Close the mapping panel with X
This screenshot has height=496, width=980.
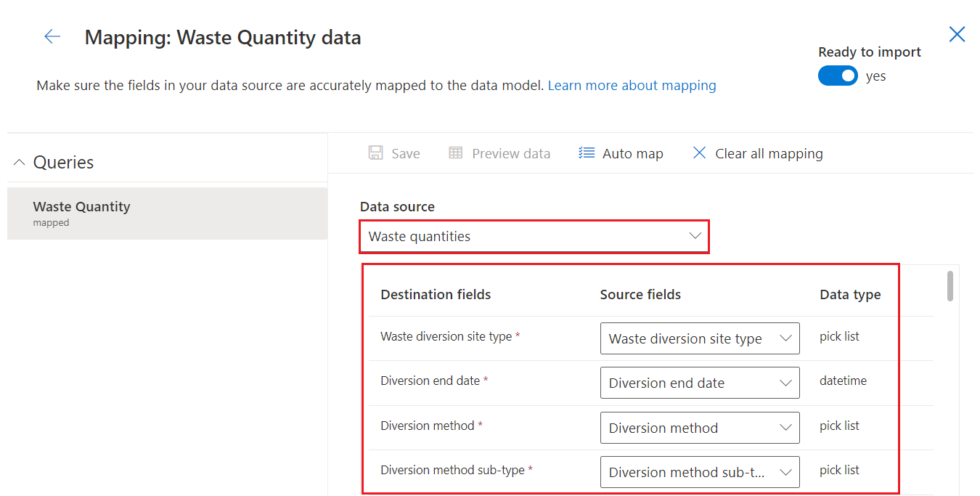coord(957,34)
